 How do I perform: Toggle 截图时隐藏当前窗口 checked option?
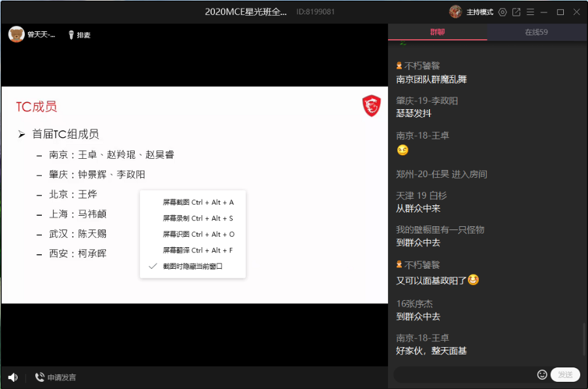tap(193, 266)
